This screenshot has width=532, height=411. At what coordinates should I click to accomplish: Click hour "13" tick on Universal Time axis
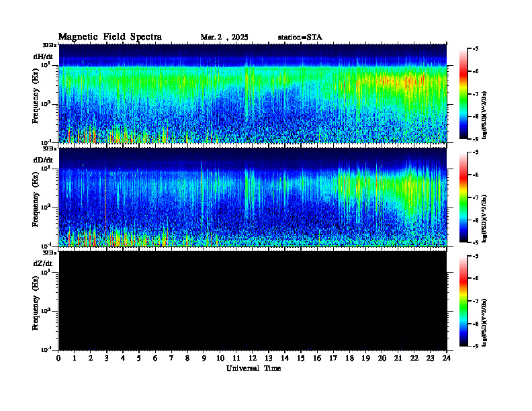point(269,359)
